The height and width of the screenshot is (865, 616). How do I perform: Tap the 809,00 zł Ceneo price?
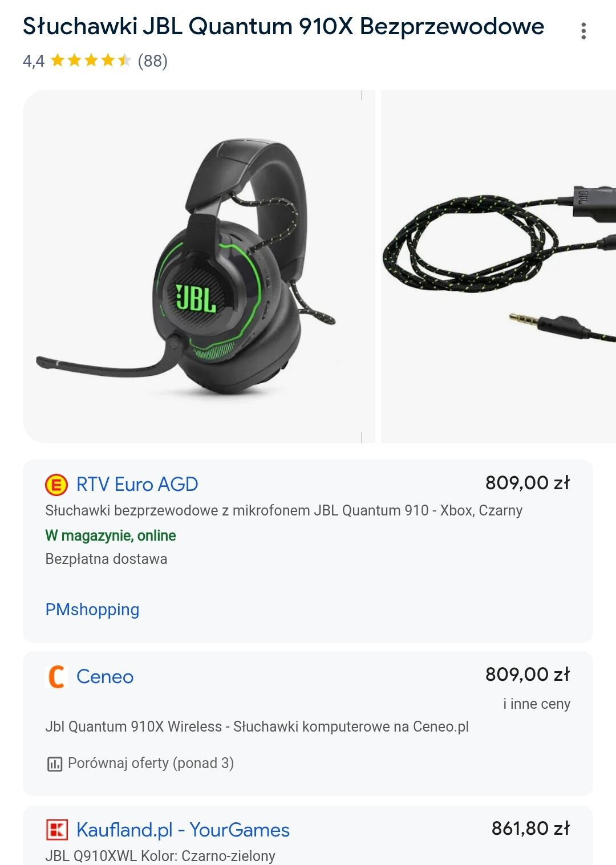pos(528,675)
